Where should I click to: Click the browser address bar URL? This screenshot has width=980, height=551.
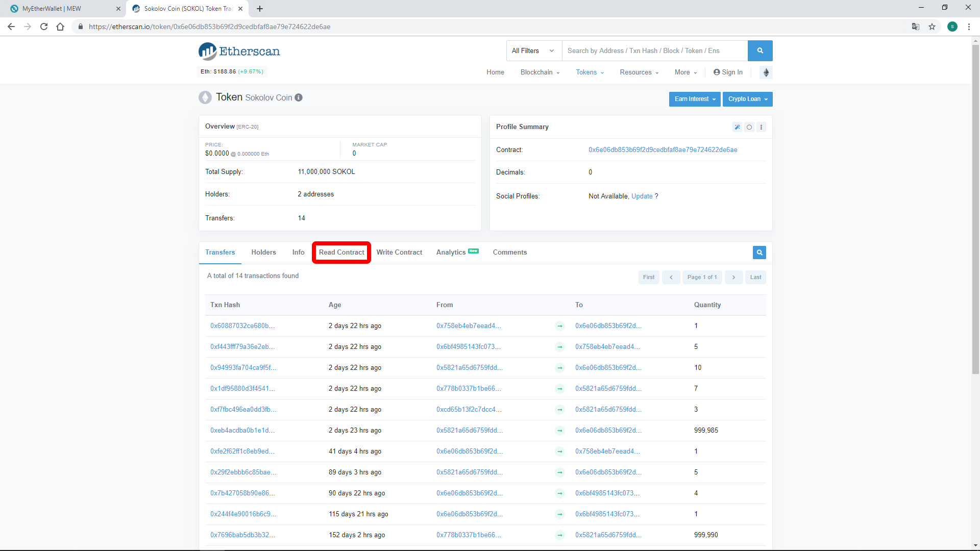point(209,27)
